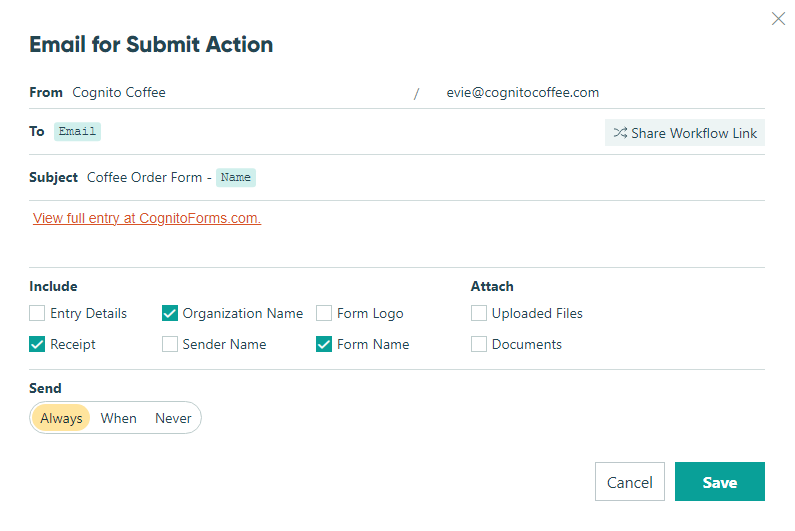Select the Always send option
The width and height of the screenshot is (795, 531).
pos(61,418)
